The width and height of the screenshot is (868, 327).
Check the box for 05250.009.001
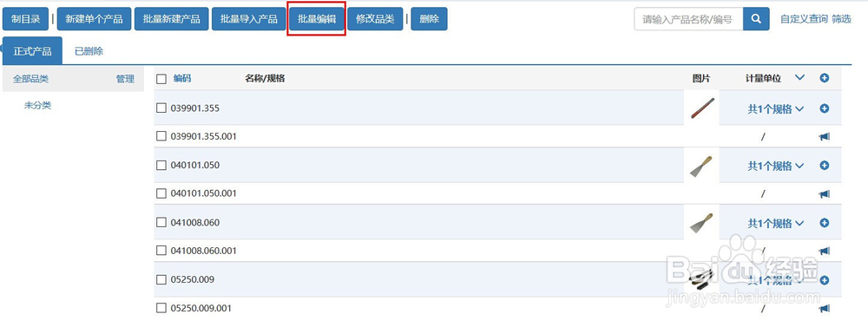[x=161, y=308]
